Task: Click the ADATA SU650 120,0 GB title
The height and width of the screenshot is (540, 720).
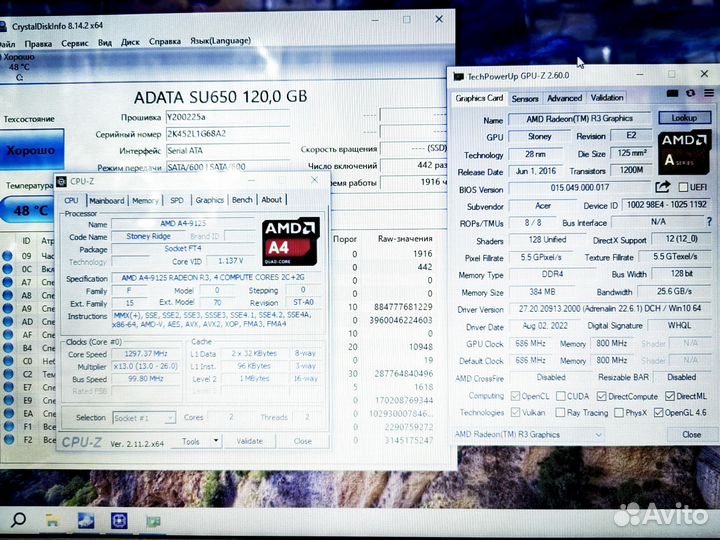Action: [x=220, y=97]
